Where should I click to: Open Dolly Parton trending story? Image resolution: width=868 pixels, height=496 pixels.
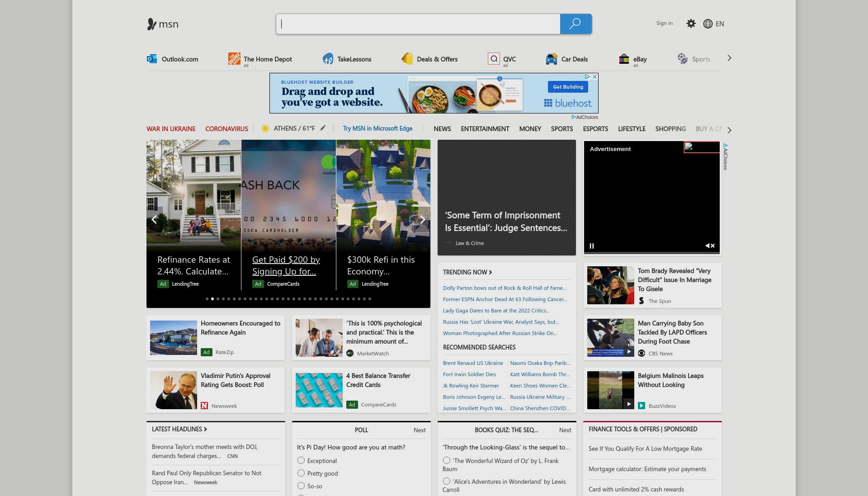pos(505,288)
